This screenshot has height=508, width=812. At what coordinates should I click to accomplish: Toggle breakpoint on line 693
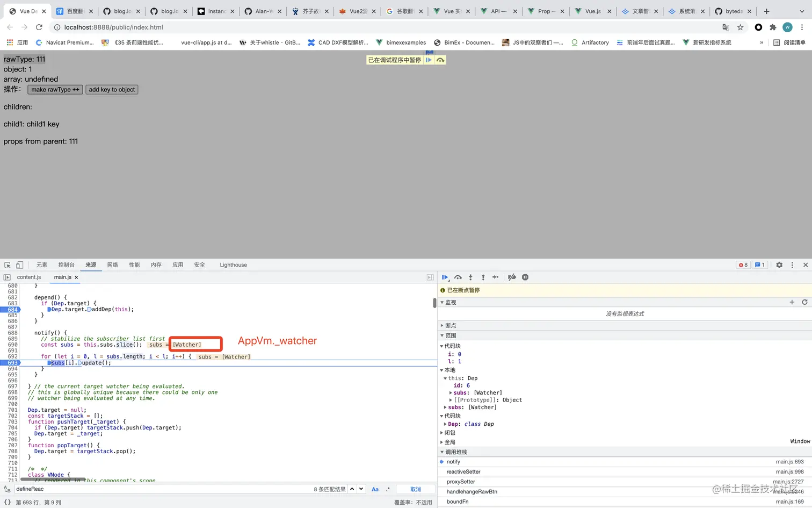(x=13, y=363)
